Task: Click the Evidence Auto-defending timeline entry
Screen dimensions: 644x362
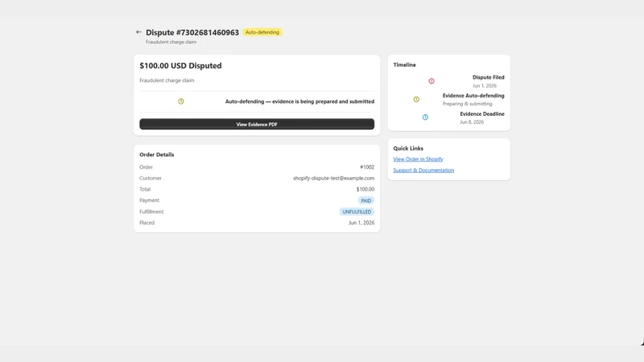Action: click(473, 99)
